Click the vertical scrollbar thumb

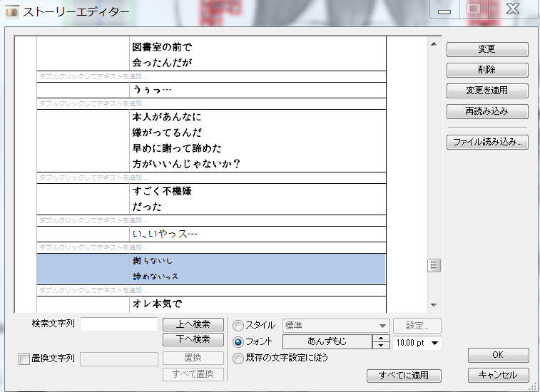[434, 265]
